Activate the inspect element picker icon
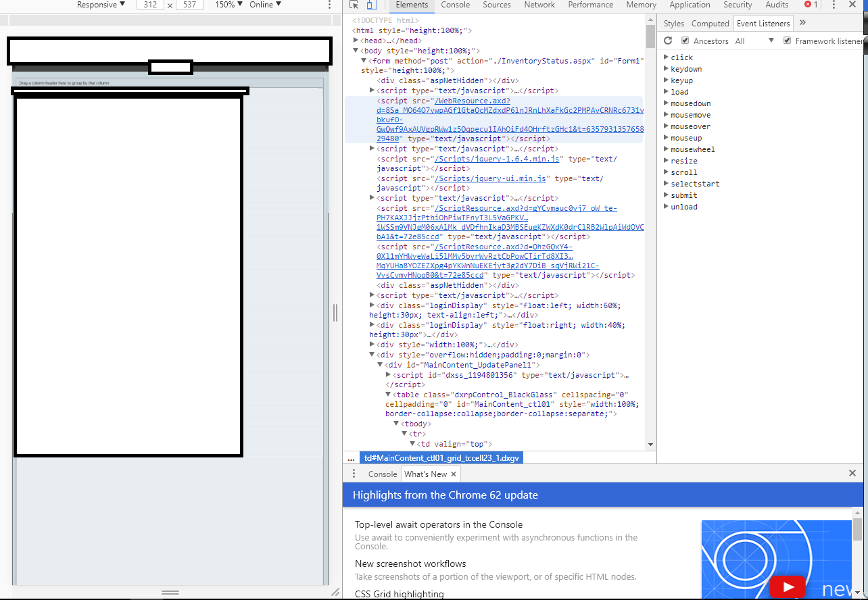The image size is (868, 600). (x=354, y=5)
